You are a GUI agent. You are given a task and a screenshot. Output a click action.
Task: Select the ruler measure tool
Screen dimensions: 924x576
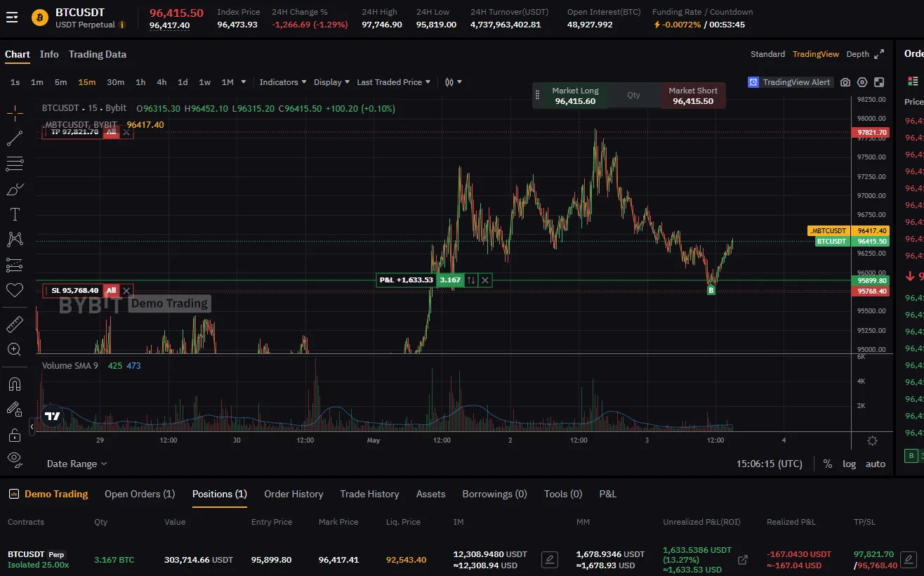click(x=15, y=324)
